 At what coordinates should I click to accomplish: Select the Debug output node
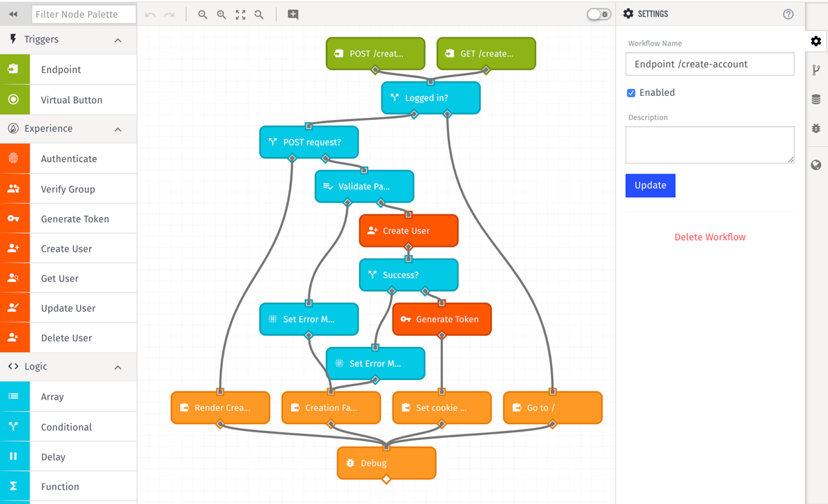(386, 463)
